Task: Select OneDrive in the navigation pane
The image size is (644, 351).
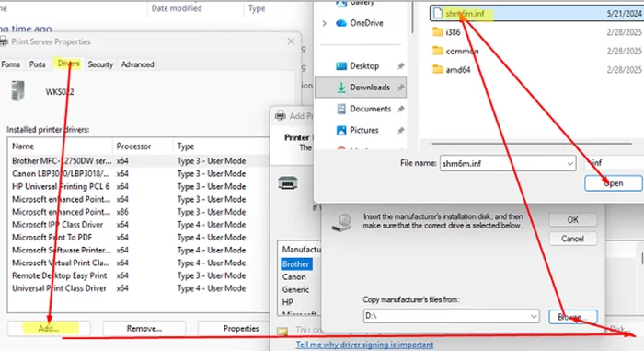Action: click(366, 23)
